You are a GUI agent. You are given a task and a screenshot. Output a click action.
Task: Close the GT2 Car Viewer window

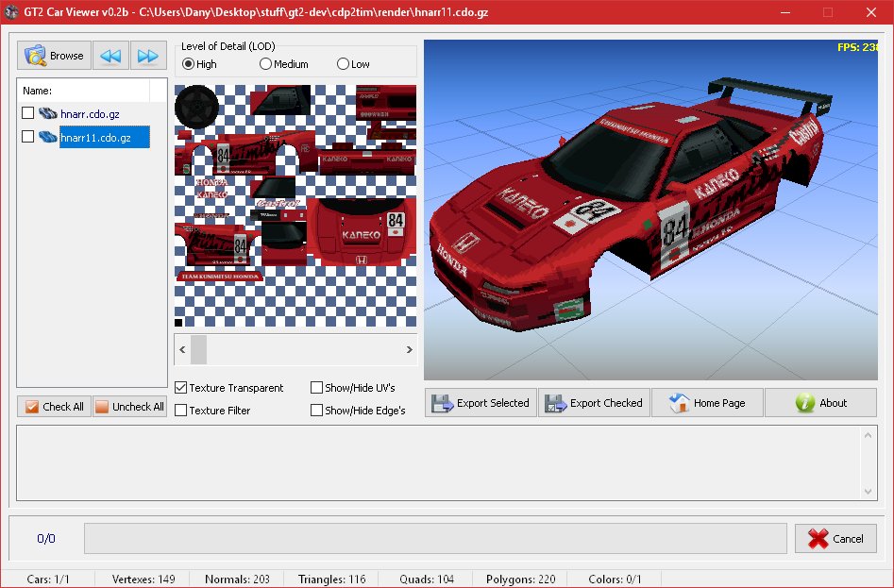coord(871,12)
